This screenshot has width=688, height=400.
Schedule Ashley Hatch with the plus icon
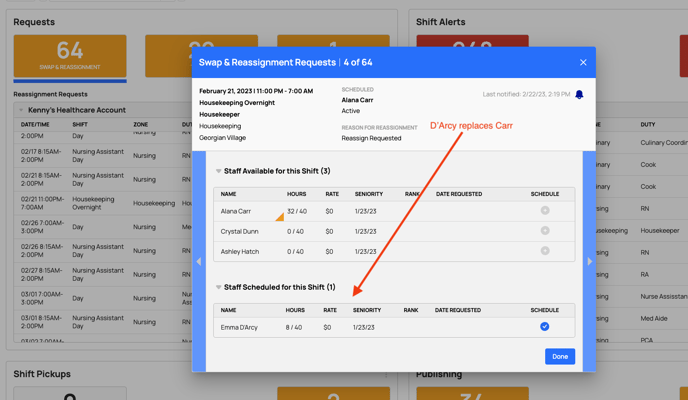coord(545,251)
